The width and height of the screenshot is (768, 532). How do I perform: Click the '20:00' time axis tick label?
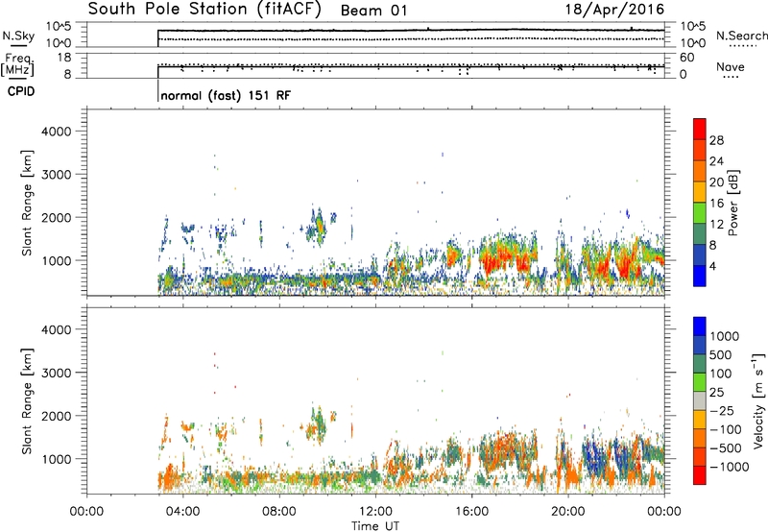(568, 512)
